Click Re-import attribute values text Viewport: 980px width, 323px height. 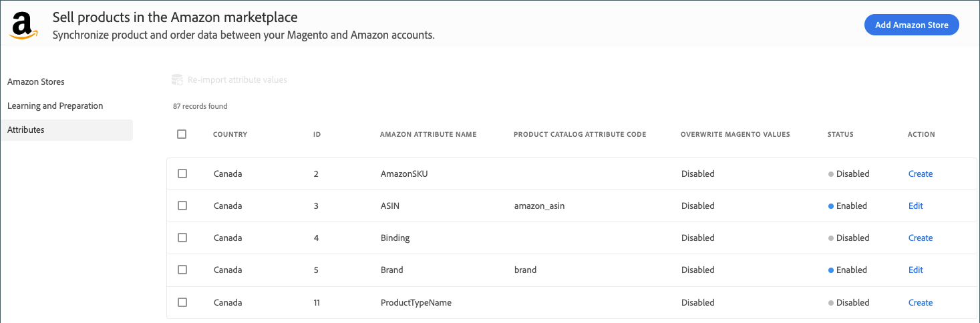point(237,80)
